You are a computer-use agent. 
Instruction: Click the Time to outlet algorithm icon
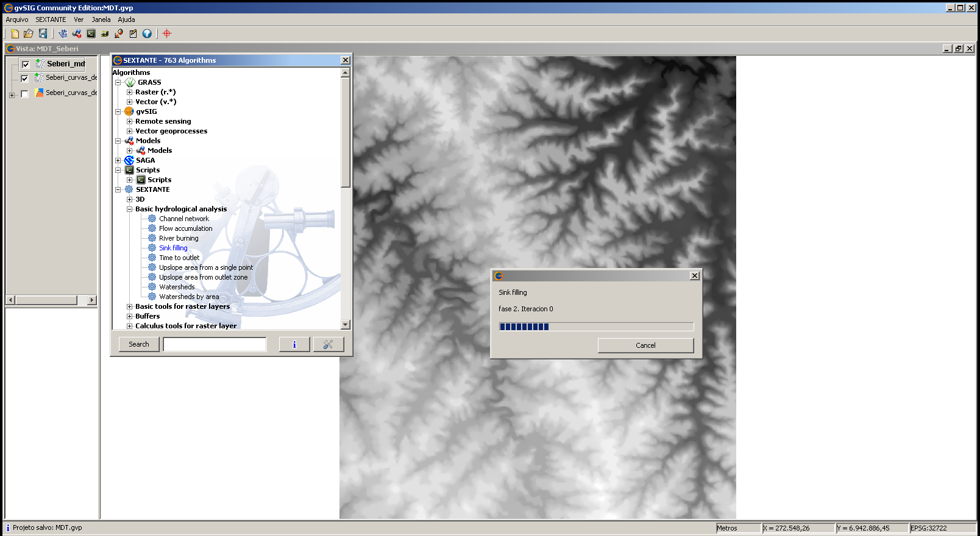152,258
